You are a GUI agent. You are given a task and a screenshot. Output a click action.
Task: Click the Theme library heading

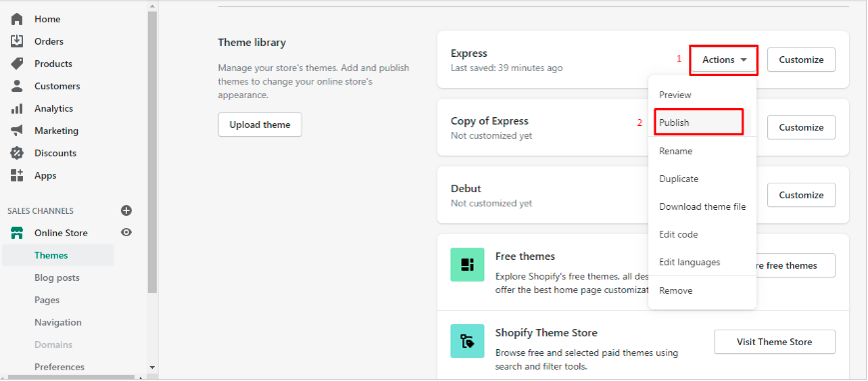pyautogui.click(x=252, y=42)
